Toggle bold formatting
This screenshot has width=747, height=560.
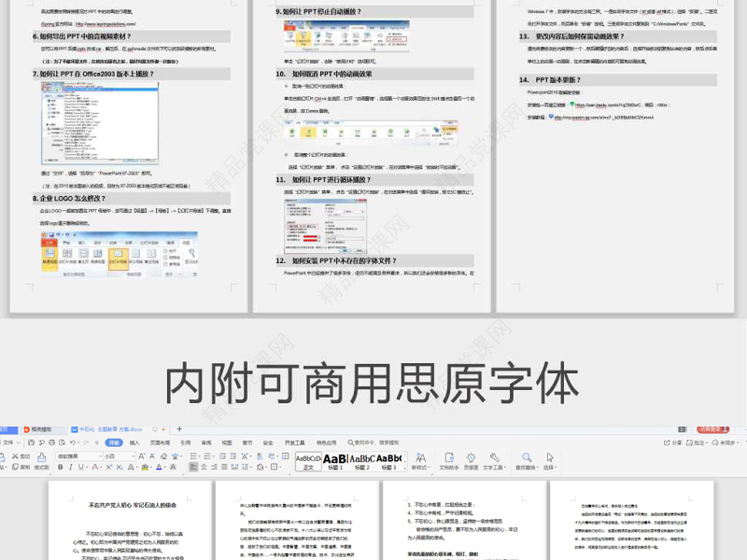[x=61, y=468]
